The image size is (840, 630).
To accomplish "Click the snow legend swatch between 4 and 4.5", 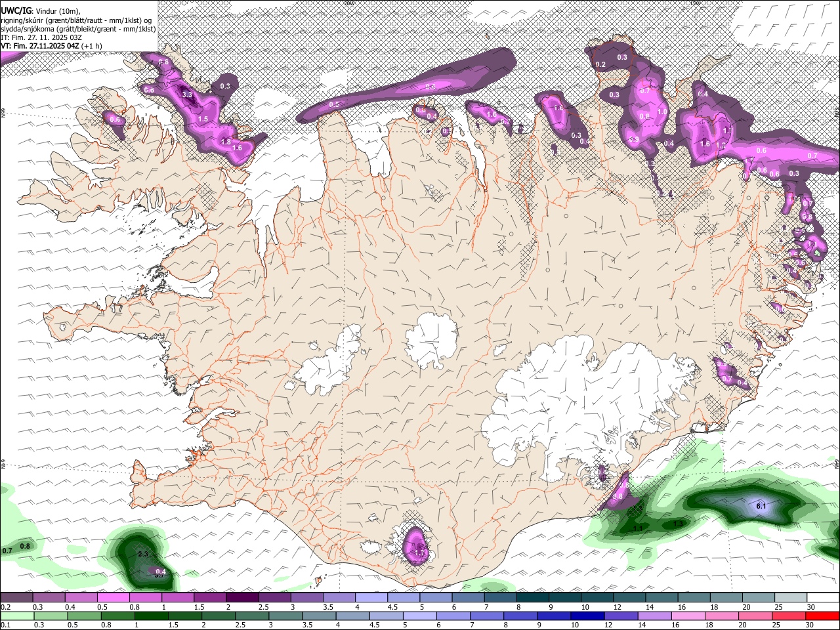I will coord(370,597).
